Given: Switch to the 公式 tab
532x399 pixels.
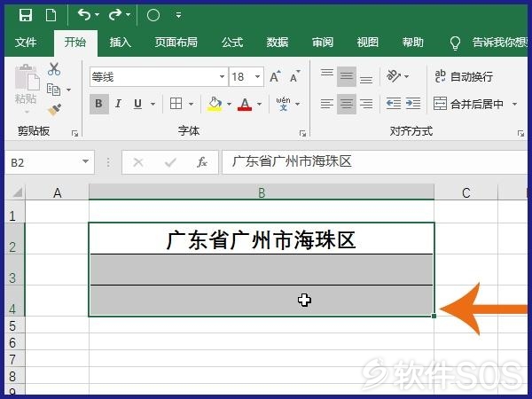Looking at the screenshot, I should coord(232,42).
